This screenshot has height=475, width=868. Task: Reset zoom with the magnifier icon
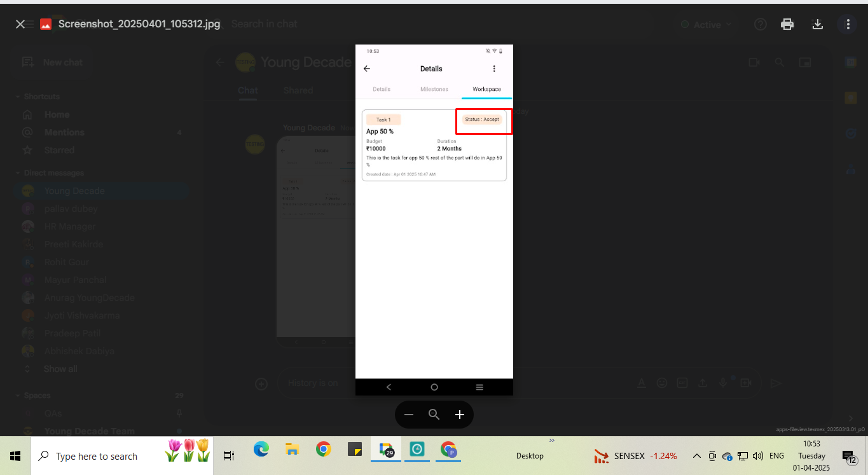coord(434,415)
